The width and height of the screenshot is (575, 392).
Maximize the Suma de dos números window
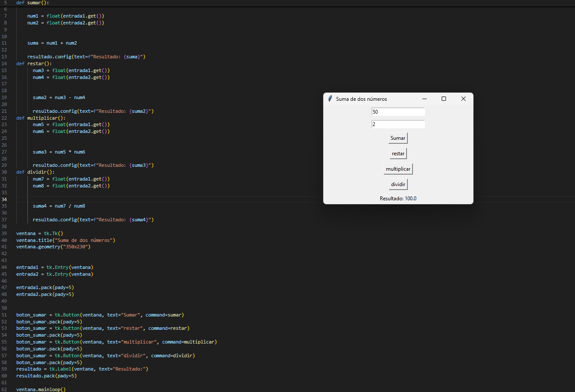coord(444,99)
